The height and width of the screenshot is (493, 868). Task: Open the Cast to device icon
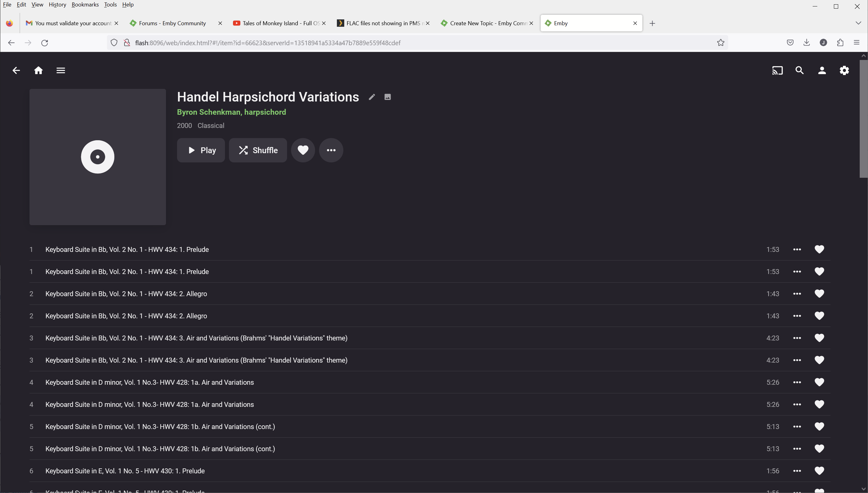point(777,70)
